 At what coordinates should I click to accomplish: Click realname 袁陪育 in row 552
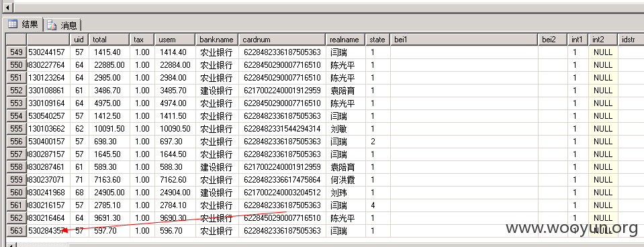[x=345, y=90]
